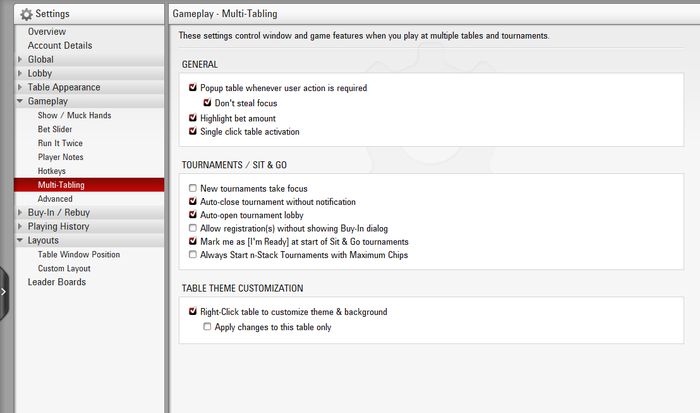Open the Overview settings page
The height and width of the screenshot is (413, 700).
(47, 32)
